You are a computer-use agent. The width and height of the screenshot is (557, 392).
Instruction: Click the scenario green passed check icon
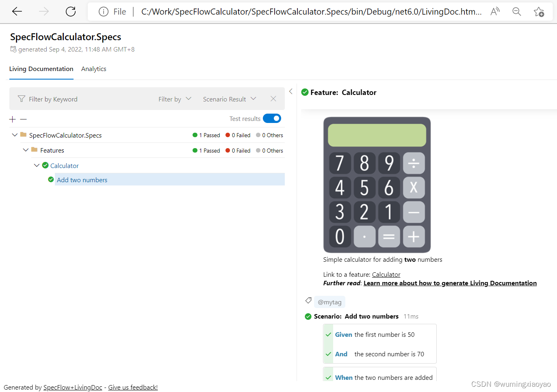[308, 317]
